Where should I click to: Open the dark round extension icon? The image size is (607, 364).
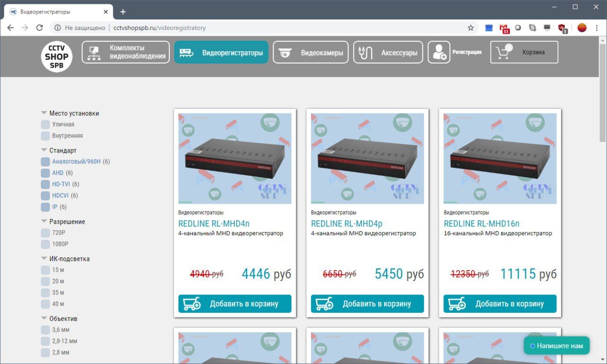(518, 27)
